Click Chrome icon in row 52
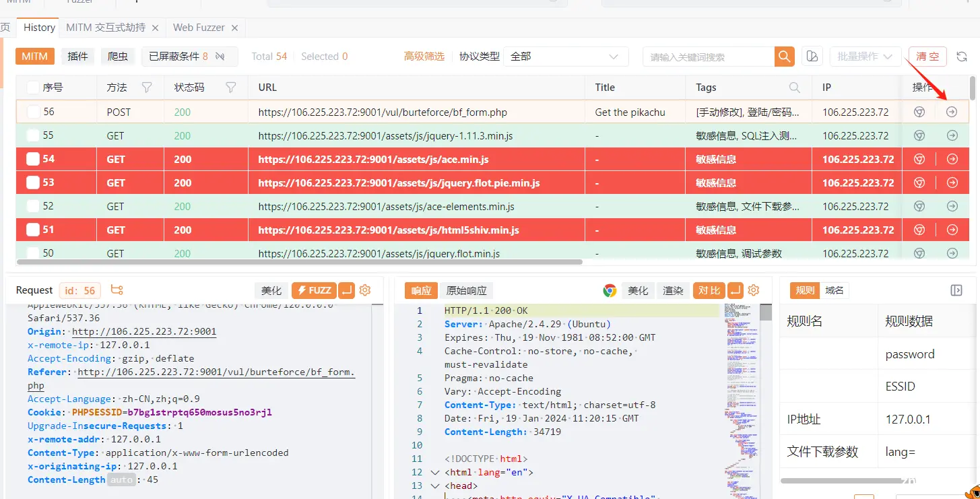The image size is (980, 499). tap(919, 206)
